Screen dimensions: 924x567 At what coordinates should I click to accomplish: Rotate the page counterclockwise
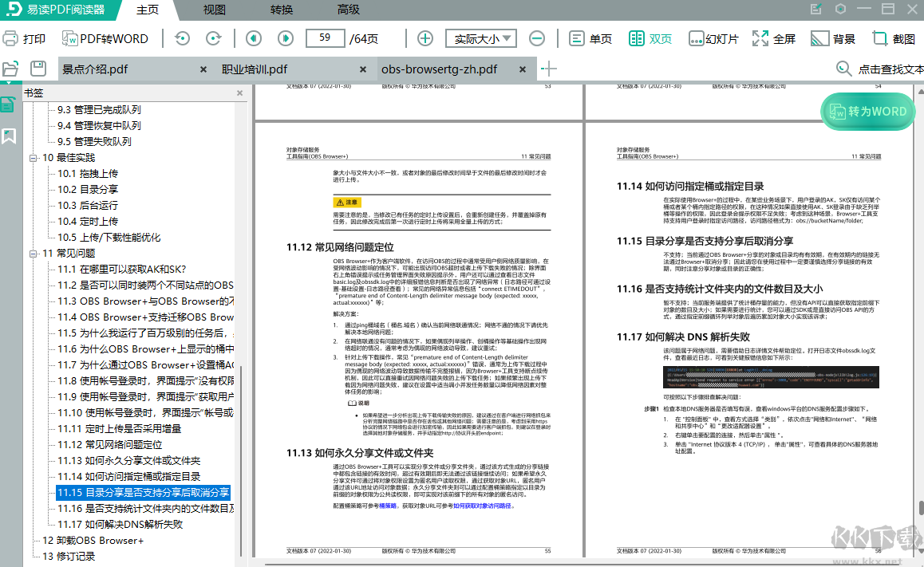pos(181,37)
